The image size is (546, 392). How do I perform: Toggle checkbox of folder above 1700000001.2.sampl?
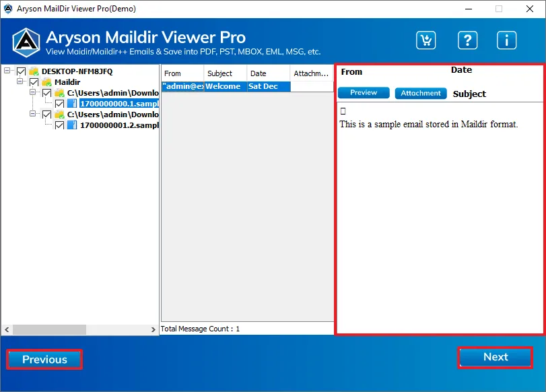point(46,115)
